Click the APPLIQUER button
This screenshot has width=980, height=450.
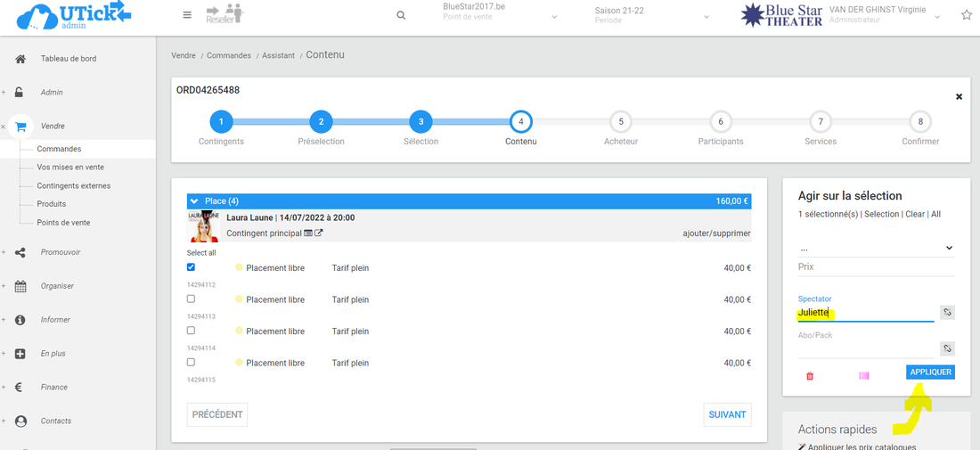pyautogui.click(x=930, y=372)
